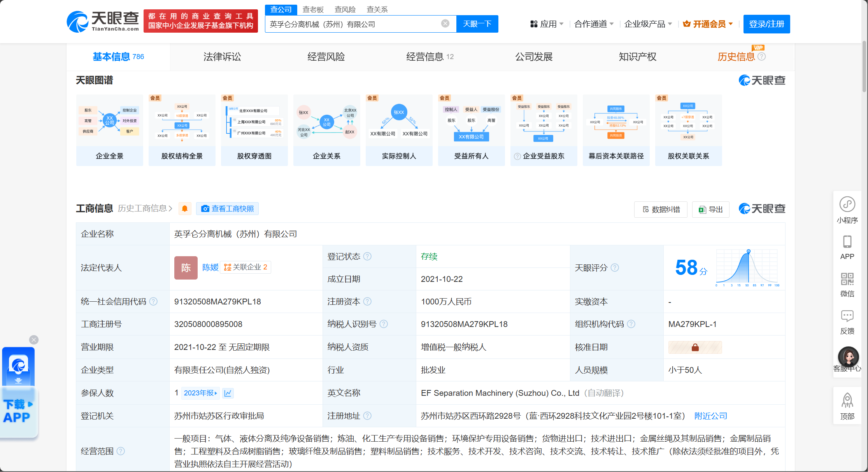Screen dimensions: 868x472
Task: Click help icon beside 注册地址
Action: click(367, 416)
